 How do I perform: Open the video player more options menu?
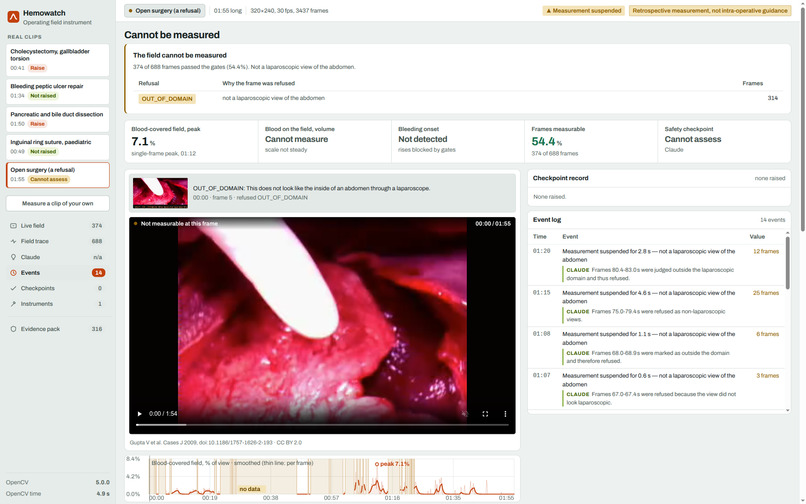505,413
